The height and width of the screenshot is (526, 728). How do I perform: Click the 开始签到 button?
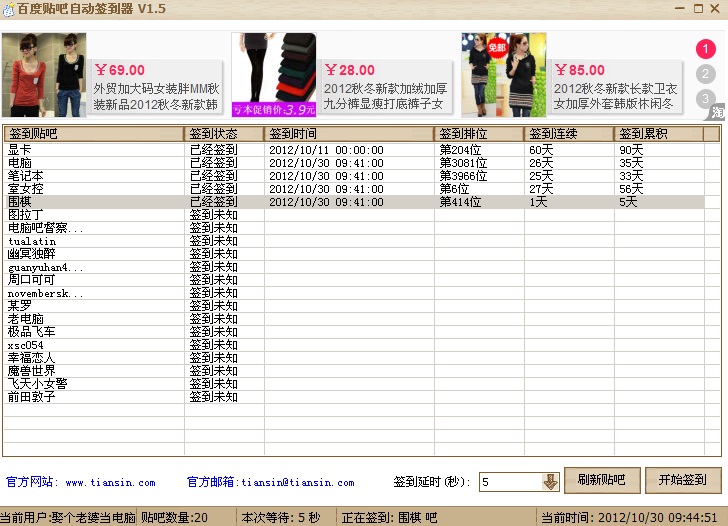click(x=683, y=480)
